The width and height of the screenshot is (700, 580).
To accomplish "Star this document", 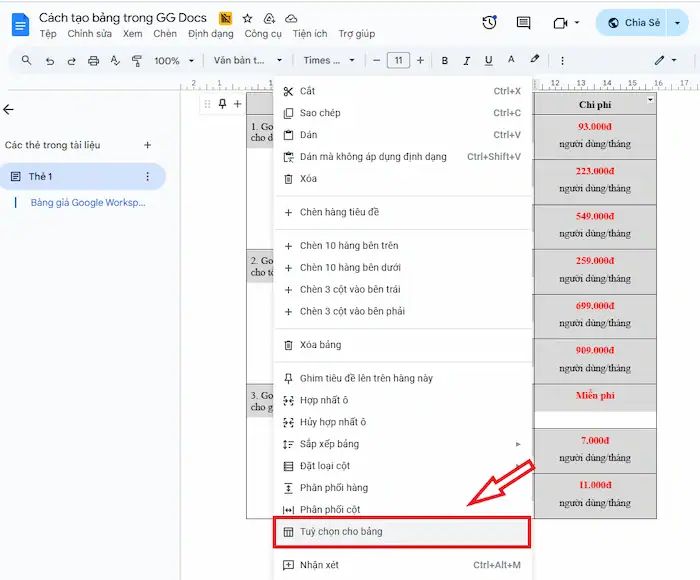I will 247,18.
